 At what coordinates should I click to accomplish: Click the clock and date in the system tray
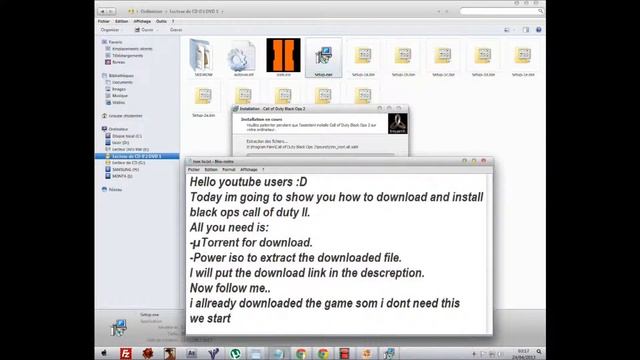[x=523, y=353]
